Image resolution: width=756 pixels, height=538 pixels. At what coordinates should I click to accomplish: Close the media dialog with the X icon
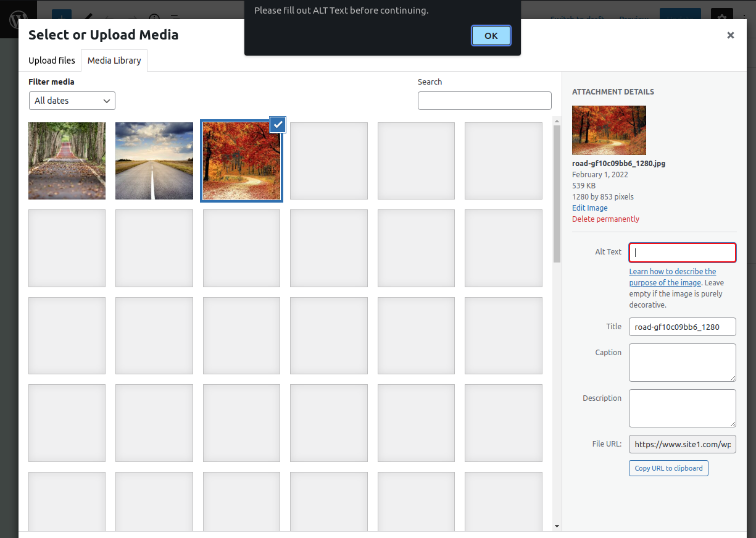[x=731, y=35]
